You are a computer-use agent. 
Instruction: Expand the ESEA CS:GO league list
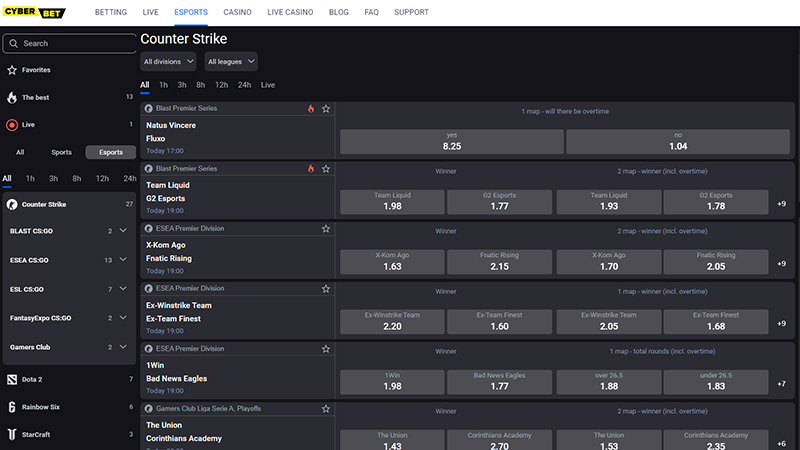[123, 260]
